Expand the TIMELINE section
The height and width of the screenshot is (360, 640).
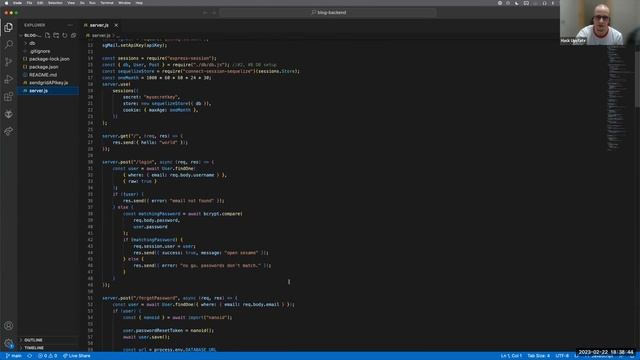[34, 348]
